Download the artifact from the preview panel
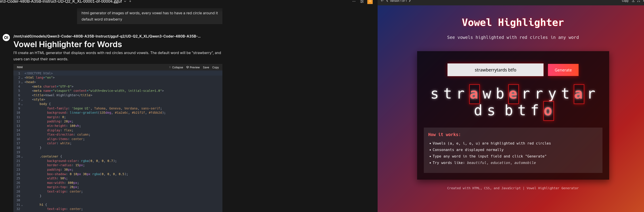The image size is (644, 212). tap(633, 1)
